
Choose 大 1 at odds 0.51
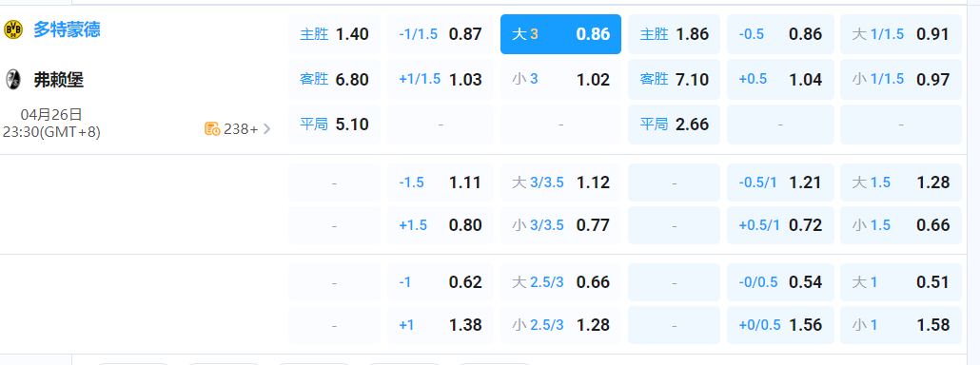(901, 282)
